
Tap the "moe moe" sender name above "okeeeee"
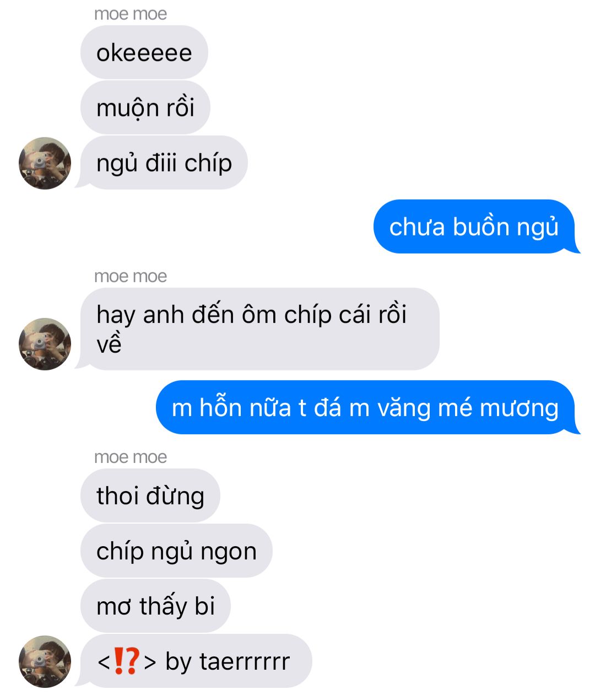[131, 13]
